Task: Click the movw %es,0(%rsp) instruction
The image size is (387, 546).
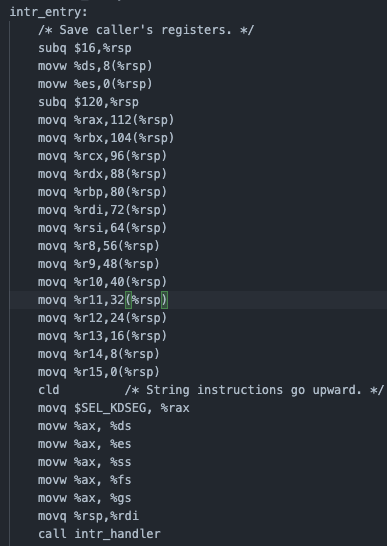Action: tap(95, 84)
